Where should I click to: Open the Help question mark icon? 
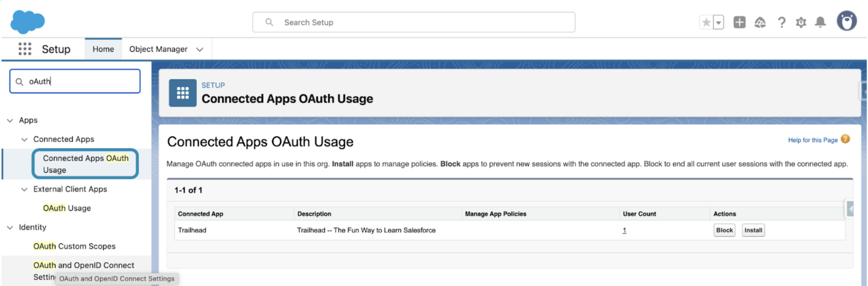click(x=781, y=22)
